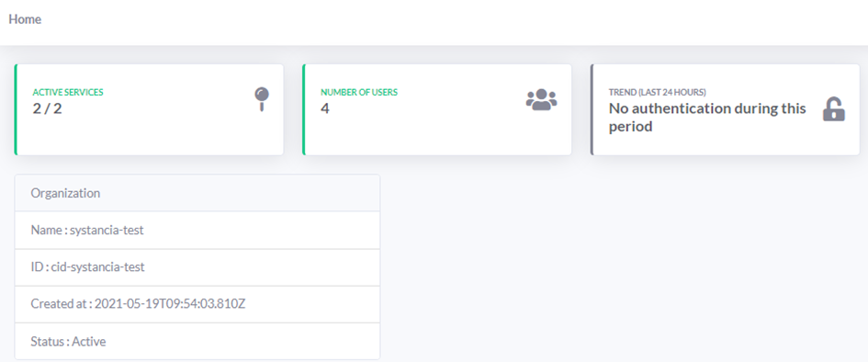Select the Created at timestamp row

(x=197, y=304)
